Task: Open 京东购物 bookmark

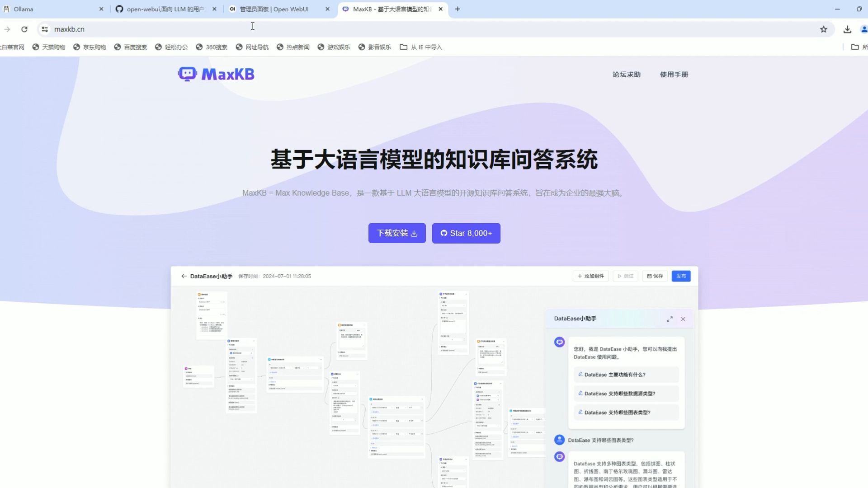Action: (90, 47)
